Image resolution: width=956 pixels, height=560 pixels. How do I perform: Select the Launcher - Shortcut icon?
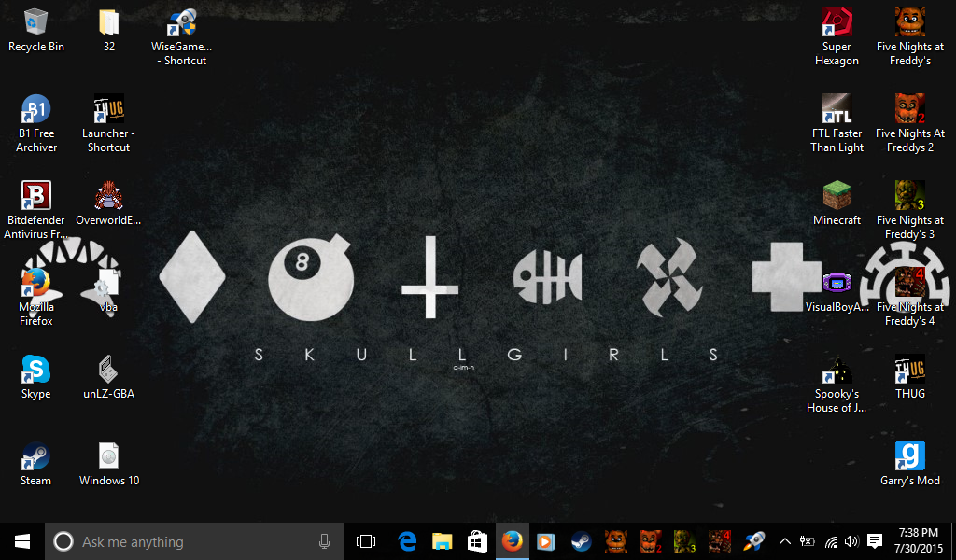(108, 124)
